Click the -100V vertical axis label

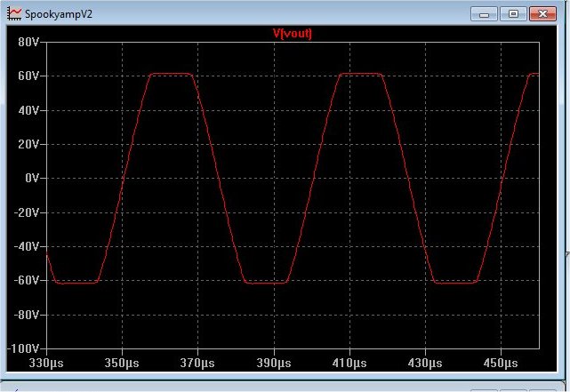[x=23, y=348]
